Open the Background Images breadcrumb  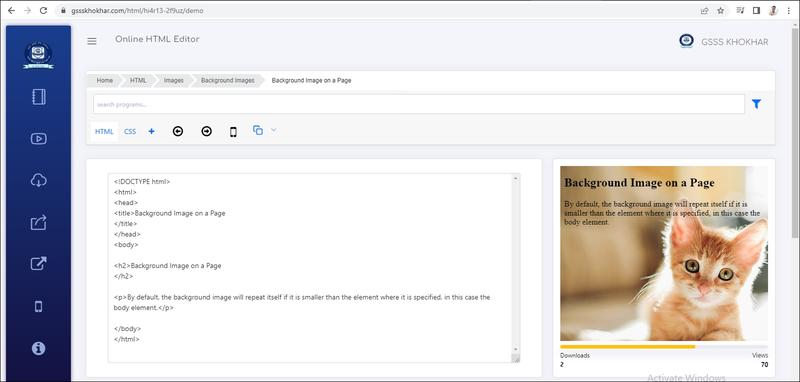(228, 81)
